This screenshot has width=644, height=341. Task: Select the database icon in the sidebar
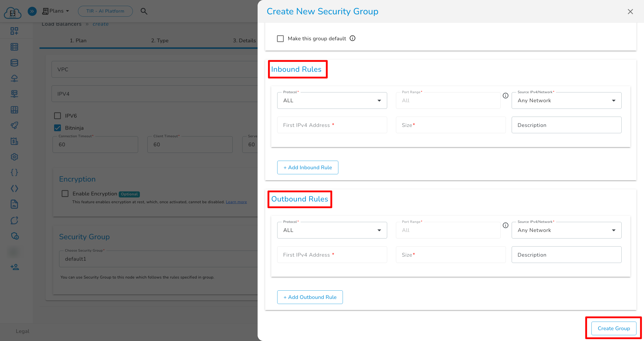[x=14, y=63]
